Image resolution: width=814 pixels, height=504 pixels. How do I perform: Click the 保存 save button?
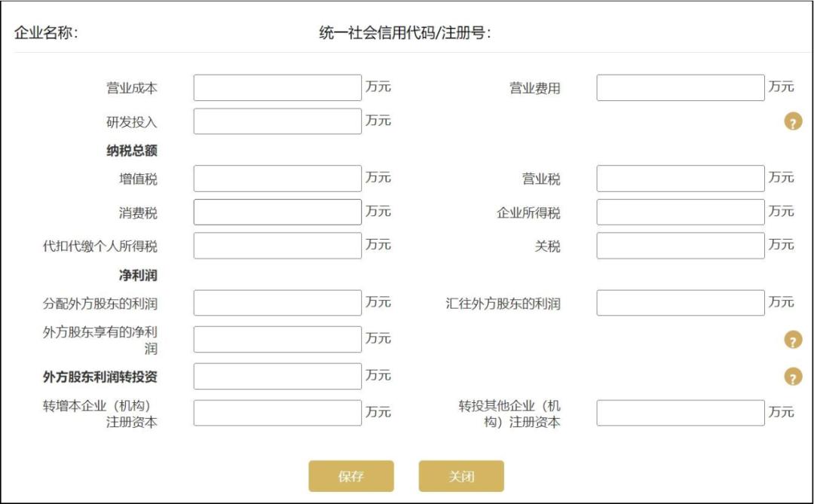click(x=352, y=477)
